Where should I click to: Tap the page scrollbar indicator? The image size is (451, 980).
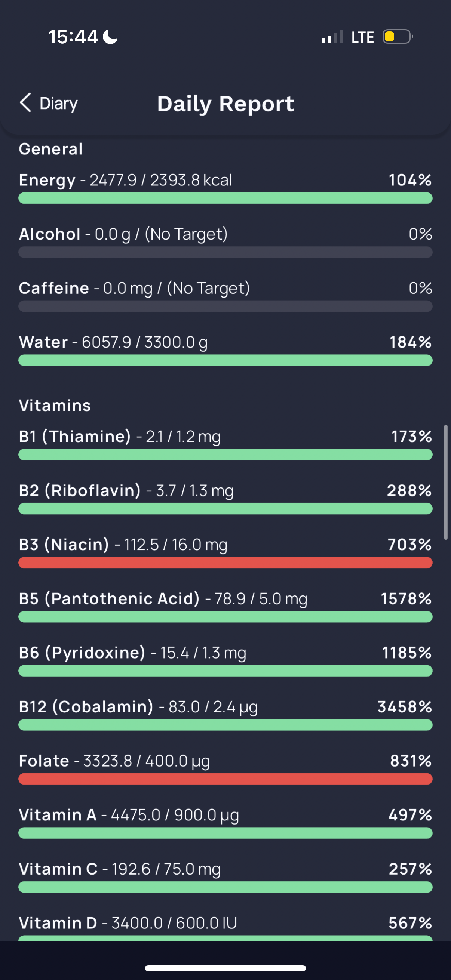[x=446, y=482]
